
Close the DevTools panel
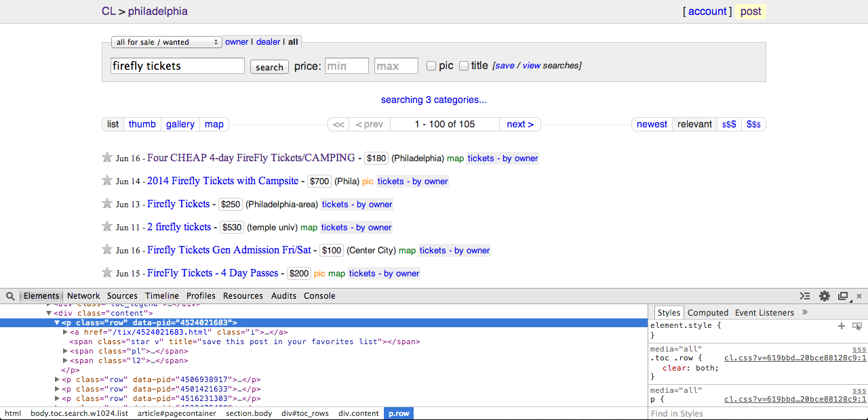pyautogui.click(x=859, y=296)
